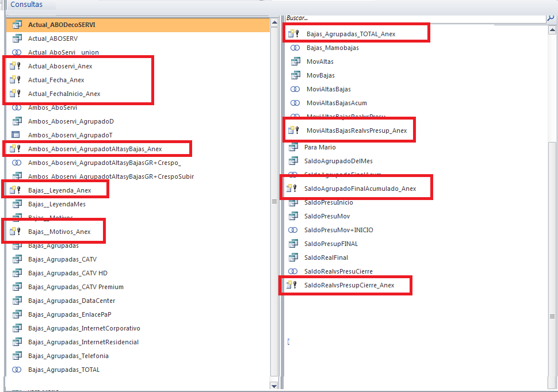Click the Actual_ABODecoSERVI query icon
558x392 pixels.
pyautogui.click(x=17, y=25)
